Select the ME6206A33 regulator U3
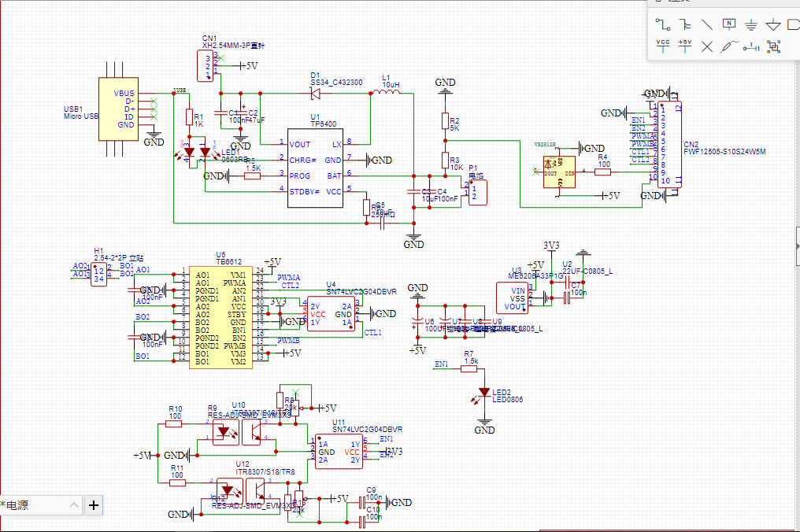 512,298
